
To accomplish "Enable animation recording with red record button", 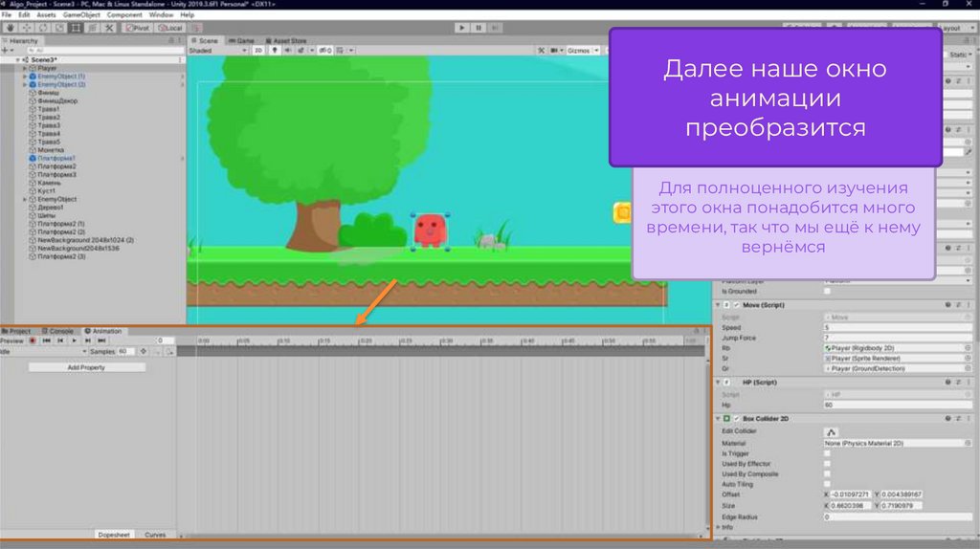I will pos(33,340).
